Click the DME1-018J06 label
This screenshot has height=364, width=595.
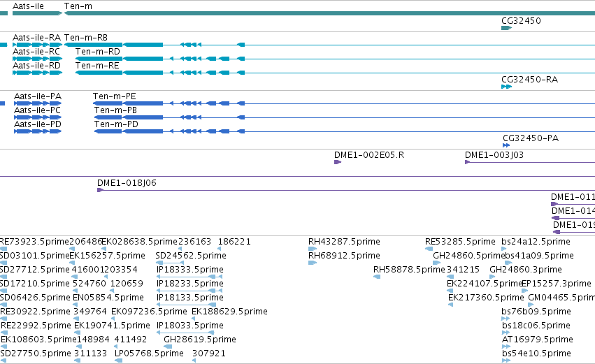tap(127, 183)
